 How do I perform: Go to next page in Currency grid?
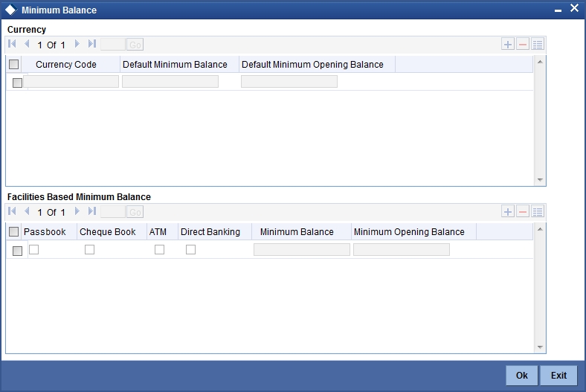(77, 44)
